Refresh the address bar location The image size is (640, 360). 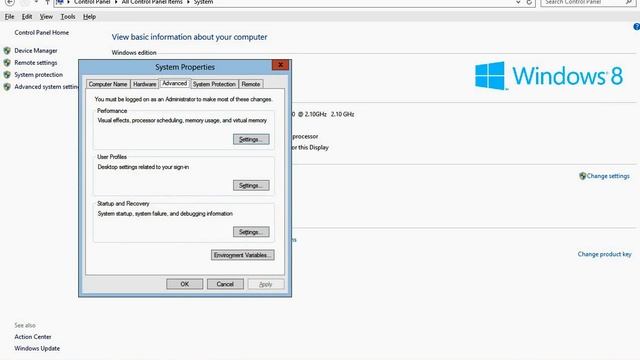529,2
